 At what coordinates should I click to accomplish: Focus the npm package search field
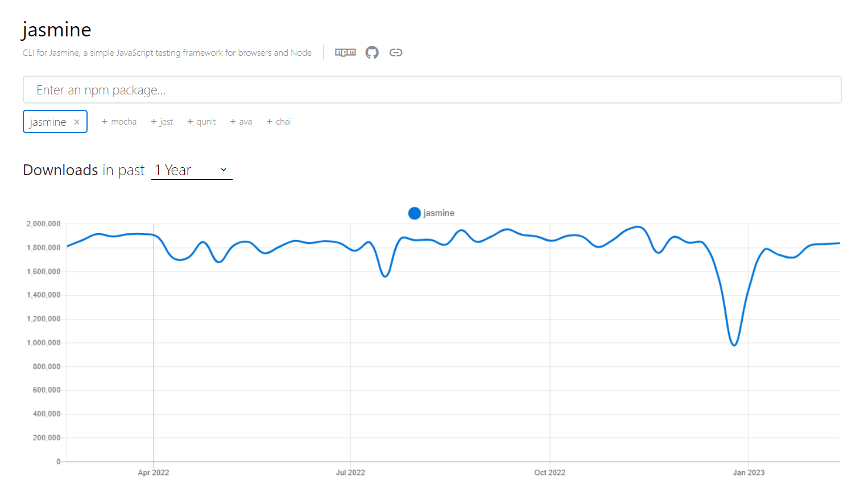[432, 90]
